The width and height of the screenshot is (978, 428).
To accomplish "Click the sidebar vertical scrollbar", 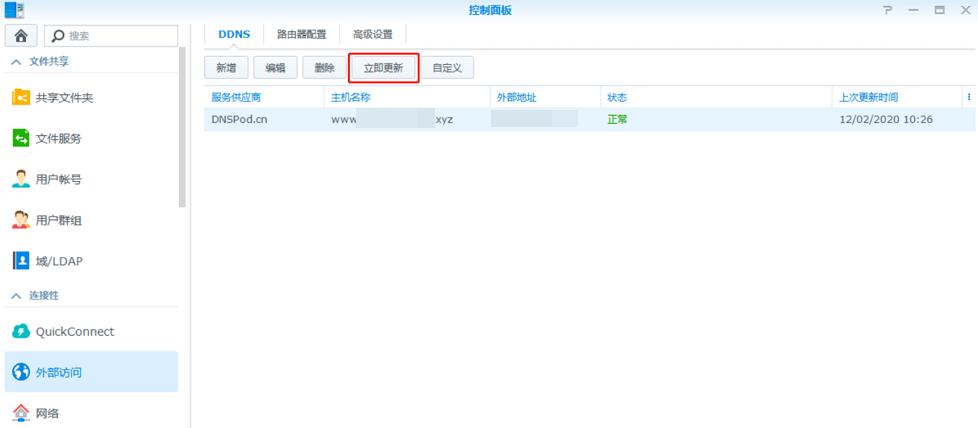I will [182, 128].
